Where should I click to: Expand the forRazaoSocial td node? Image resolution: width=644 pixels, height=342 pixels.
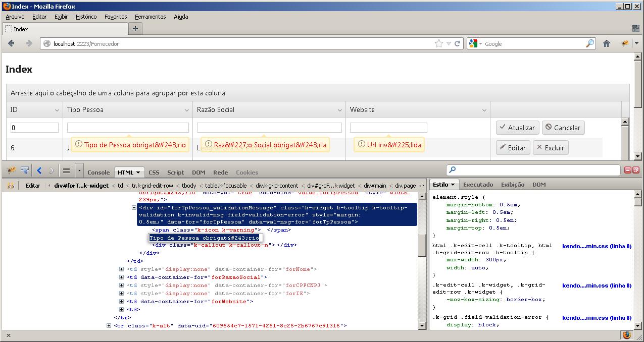121,277
